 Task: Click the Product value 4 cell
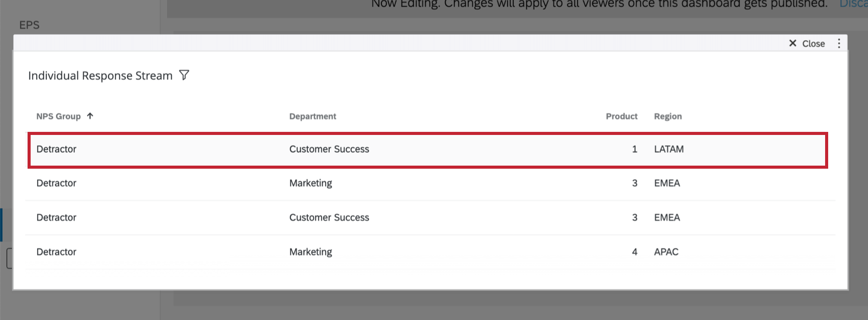point(635,252)
